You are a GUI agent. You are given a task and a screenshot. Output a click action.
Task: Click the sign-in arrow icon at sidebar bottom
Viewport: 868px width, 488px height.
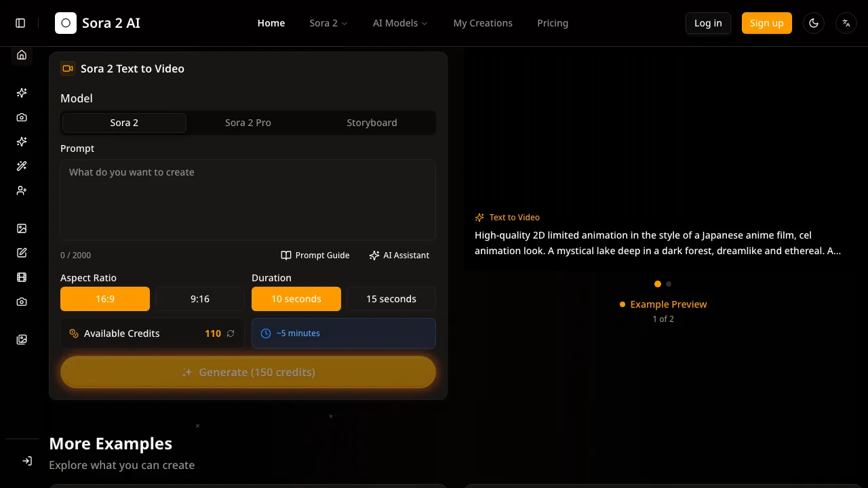(27, 461)
